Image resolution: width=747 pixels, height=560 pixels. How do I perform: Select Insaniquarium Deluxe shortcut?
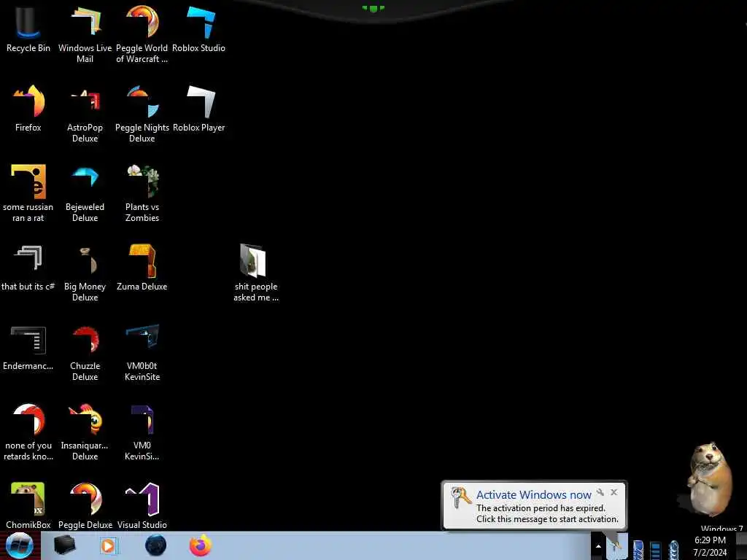coord(85,432)
